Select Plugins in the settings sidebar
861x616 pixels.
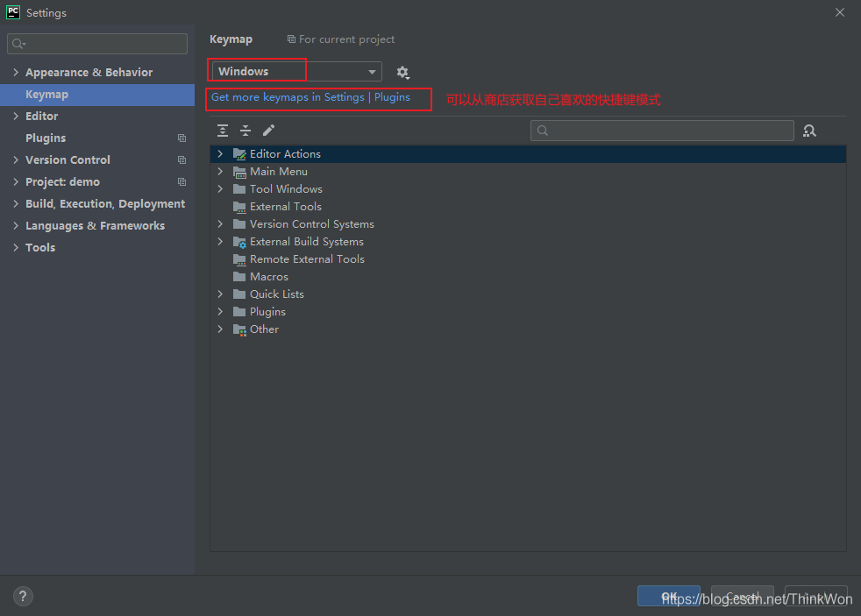46,138
